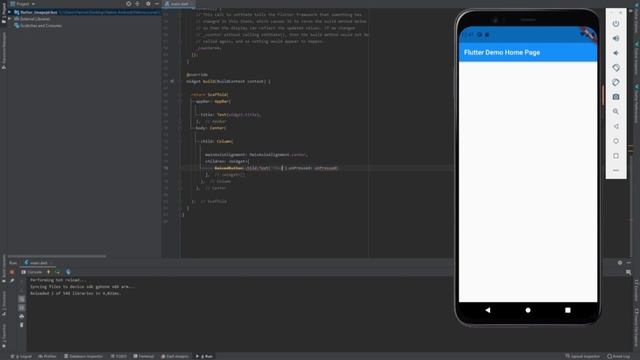Click the Flutter hot restart icon
This screenshot has height=360, width=640.
tap(57, 272)
